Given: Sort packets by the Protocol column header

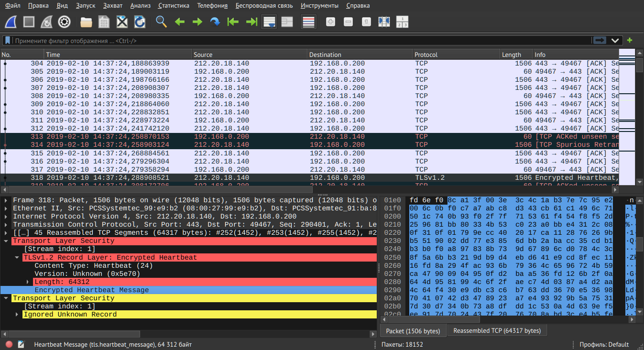Looking at the screenshot, I should click(456, 55).
